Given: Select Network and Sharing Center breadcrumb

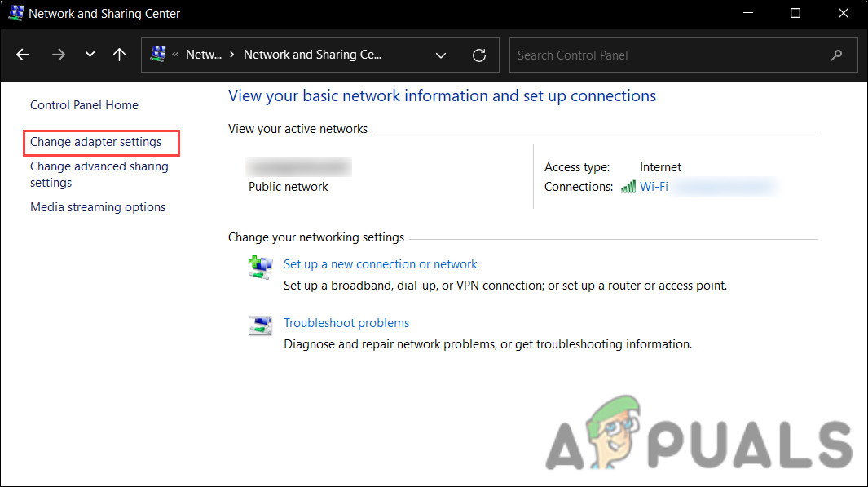Looking at the screenshot, I should [x=312, y=55].
